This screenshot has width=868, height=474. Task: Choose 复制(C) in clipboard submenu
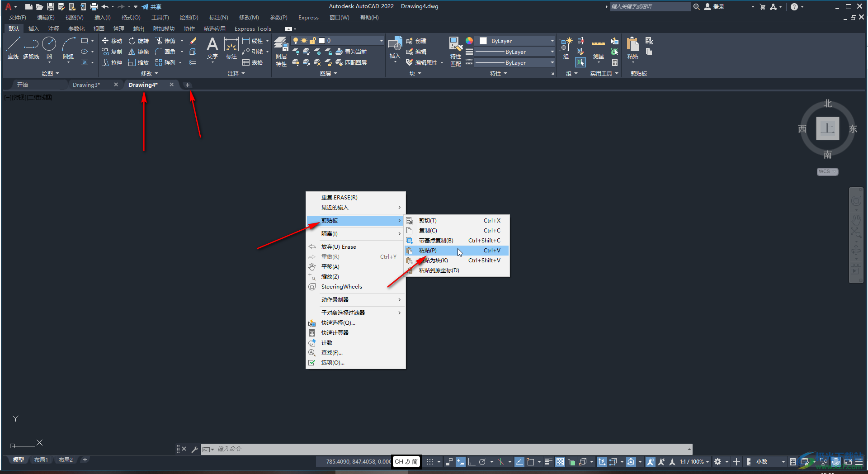click(457, 231)
